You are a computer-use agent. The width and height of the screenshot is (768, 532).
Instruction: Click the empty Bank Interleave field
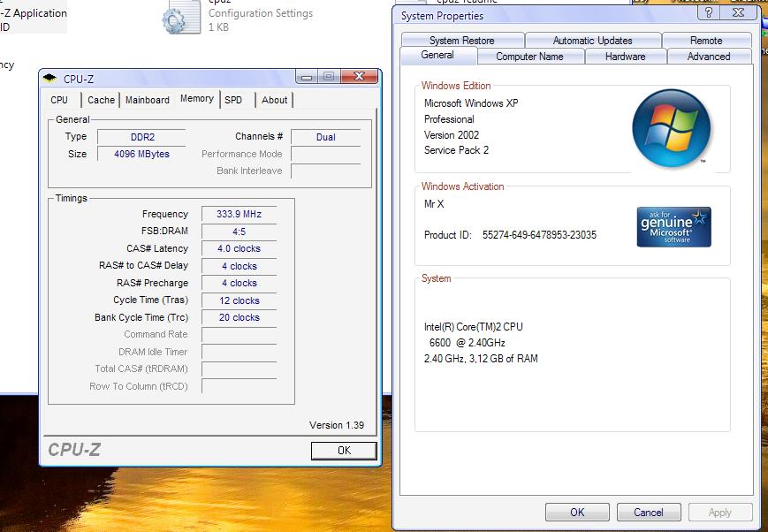pyautogui.click(x=326, y=171)
